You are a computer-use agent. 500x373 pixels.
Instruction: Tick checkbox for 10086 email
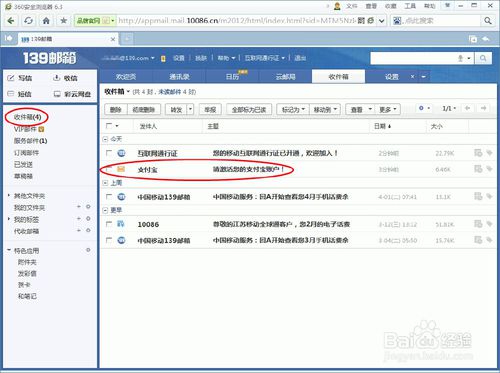tap(109, 224)
